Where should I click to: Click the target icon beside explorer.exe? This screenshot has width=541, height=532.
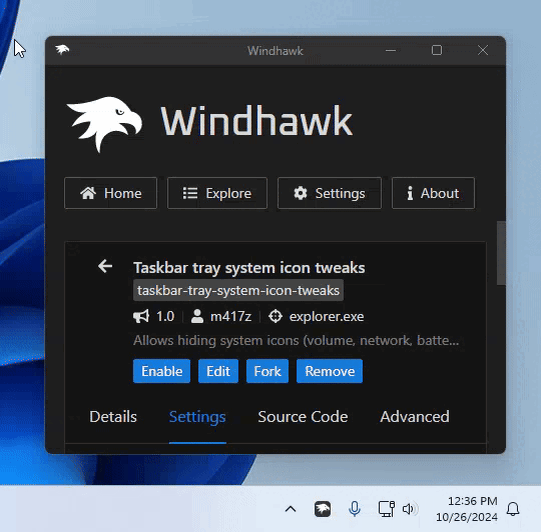point(275,316)
